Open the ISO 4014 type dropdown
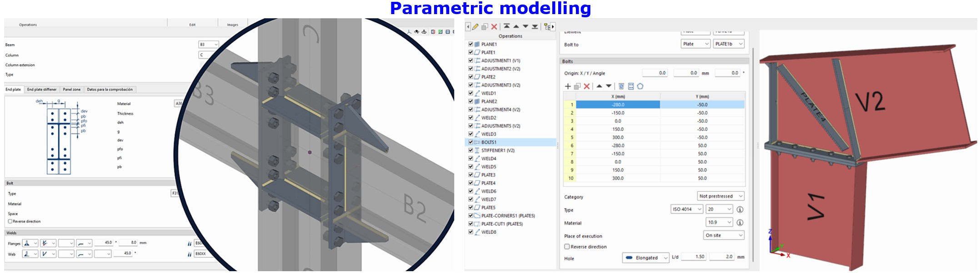Screen dimensions: 980x273 click(687, 209)
